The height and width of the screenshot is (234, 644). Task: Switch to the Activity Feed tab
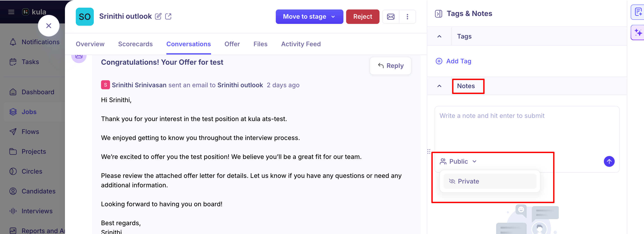pos(301,44)
